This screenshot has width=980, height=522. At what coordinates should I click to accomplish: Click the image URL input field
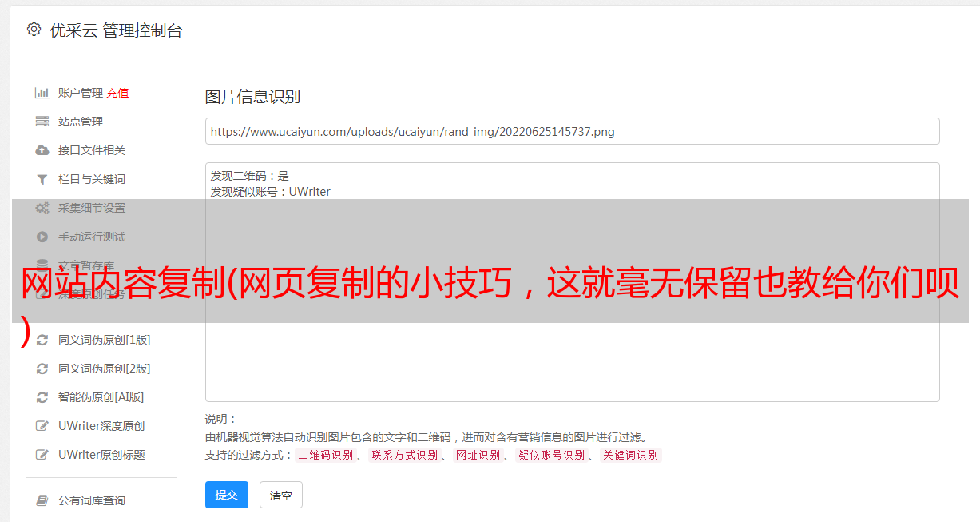point(572,131)
